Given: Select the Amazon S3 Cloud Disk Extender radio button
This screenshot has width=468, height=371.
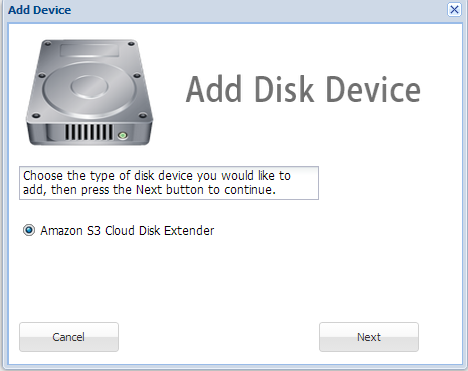Looking at the screenshot, I should [29, 230].
